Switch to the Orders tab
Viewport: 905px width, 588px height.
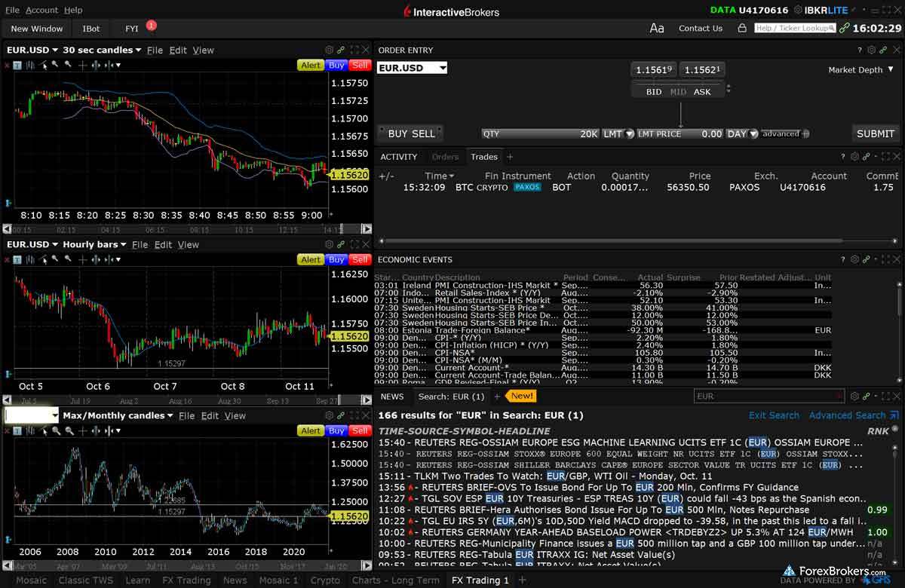click(445, 157)
